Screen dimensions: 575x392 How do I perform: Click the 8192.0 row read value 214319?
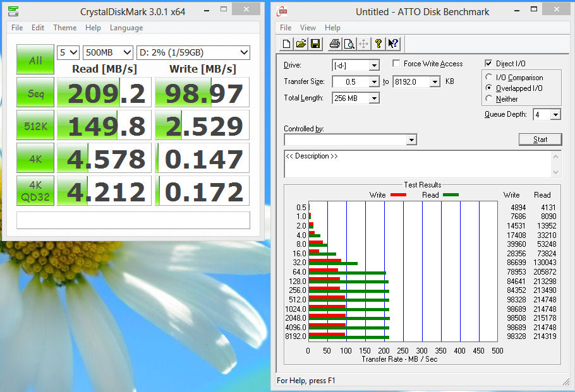545,336
